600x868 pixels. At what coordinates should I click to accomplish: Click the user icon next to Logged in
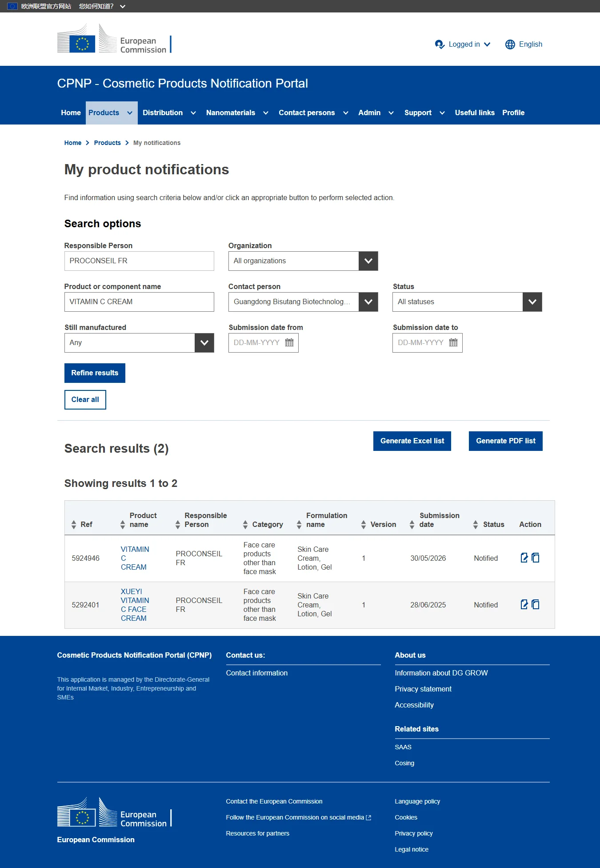coord(440,44)
